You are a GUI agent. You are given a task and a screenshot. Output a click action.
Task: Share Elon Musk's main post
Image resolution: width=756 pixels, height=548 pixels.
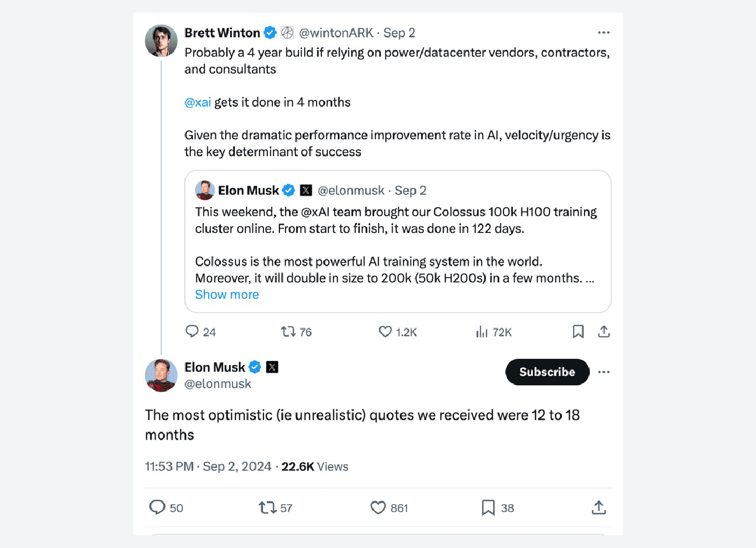(x=599, y=508)
